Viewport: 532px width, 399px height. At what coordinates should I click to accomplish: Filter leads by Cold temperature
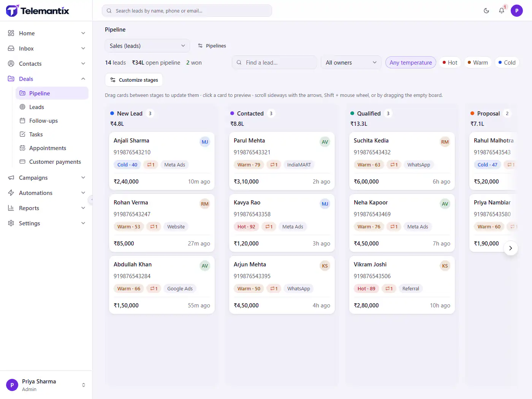point(507,63)
